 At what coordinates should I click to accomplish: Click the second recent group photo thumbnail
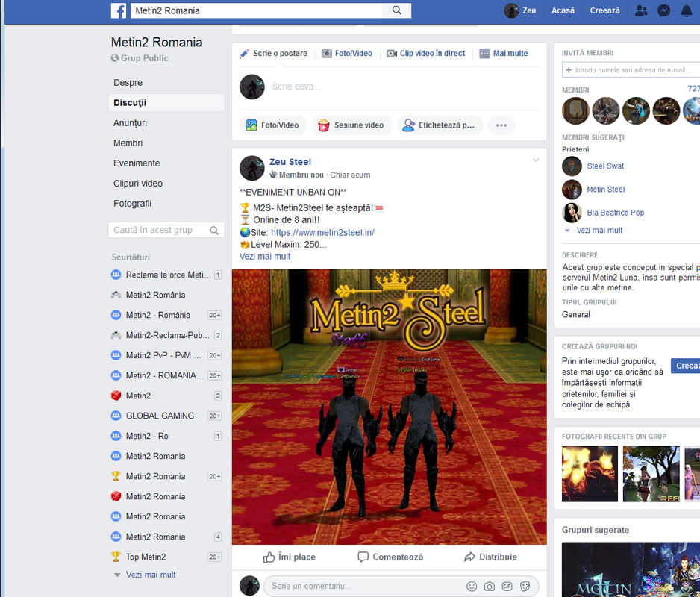pyautogui.click(x=651, y=474)
